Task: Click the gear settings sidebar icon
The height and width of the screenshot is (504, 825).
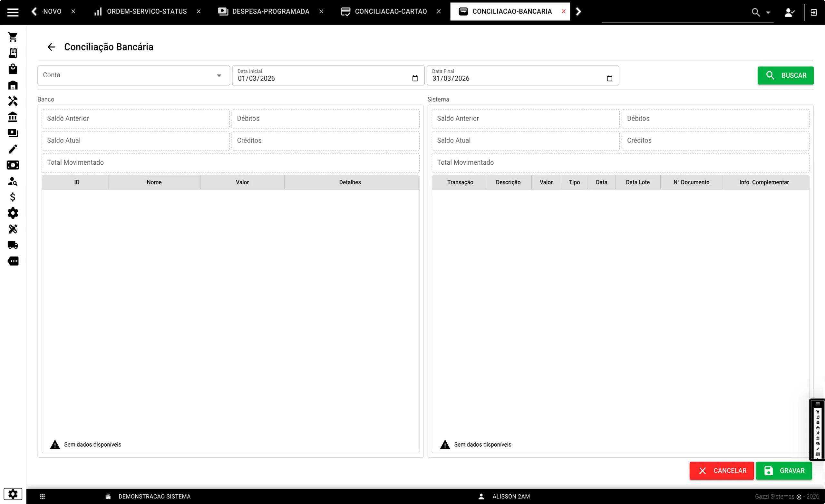Action: [13, 213]
